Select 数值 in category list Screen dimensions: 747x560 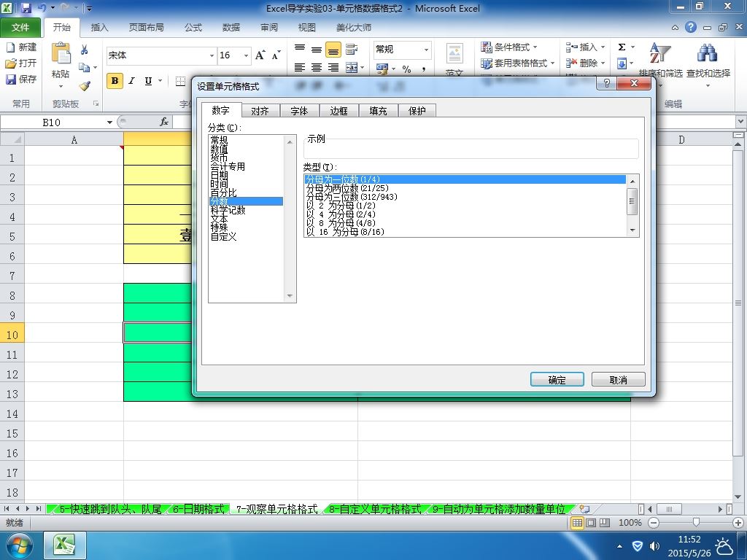pyautogui.click(x=246, y=149)
